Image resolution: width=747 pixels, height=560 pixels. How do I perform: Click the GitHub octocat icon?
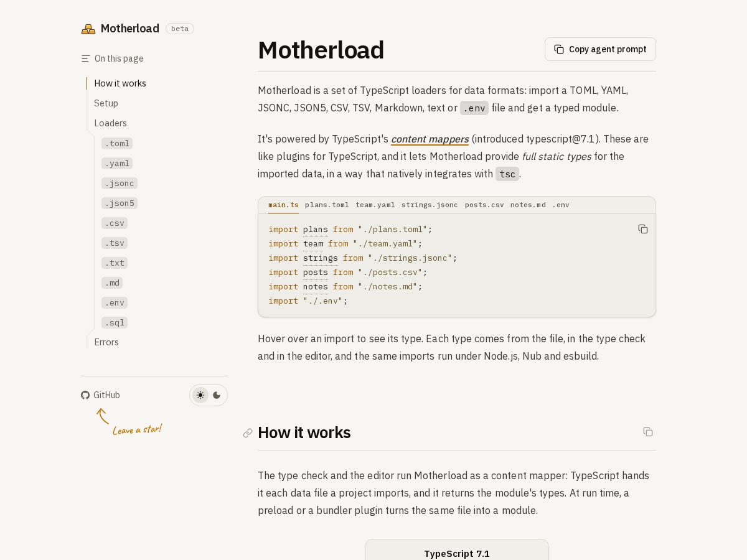pyautogui.click(x=85, y=395)
